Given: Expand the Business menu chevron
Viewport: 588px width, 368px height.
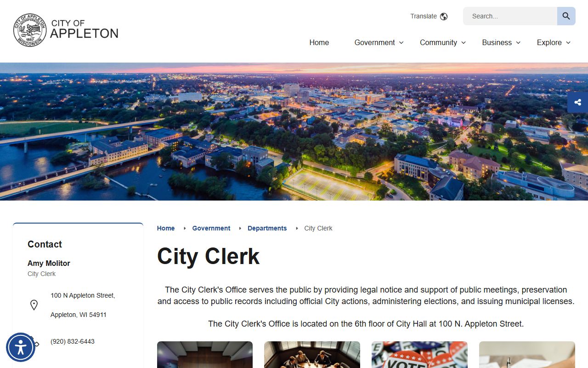Looking at the screenshot, I should click(518, 42).
